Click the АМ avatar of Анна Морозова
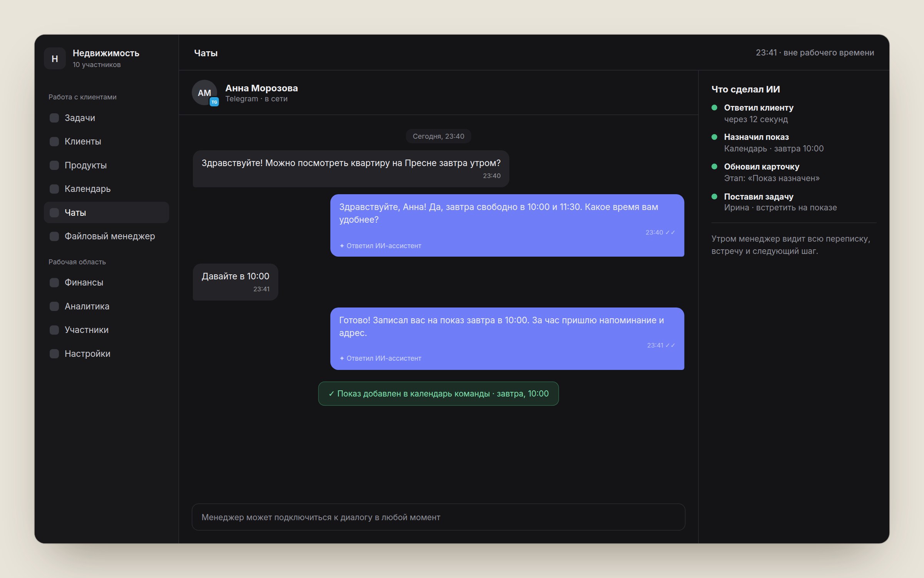 [204, 92]
